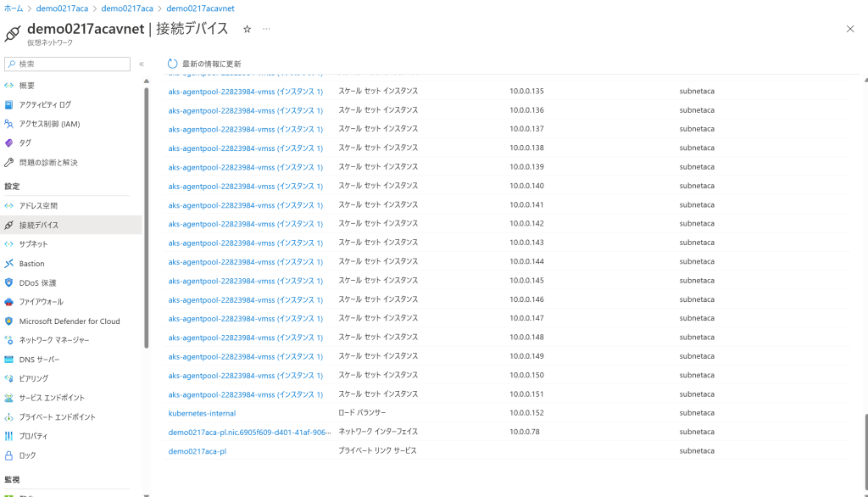The height and width of the screenshot is (497, 868).
Task: Click the サービス エンドポイント icon
Action: (x=8, y=398)
